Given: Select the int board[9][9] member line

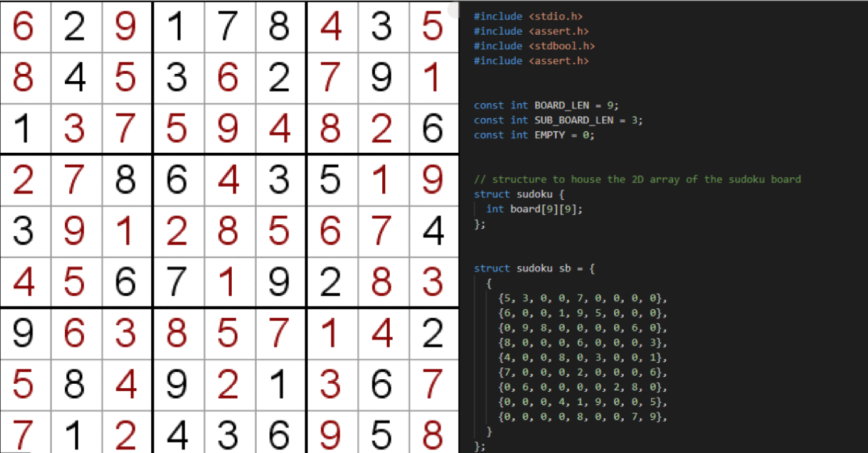Looking at the screenshot, I should [x=534, y=209].
